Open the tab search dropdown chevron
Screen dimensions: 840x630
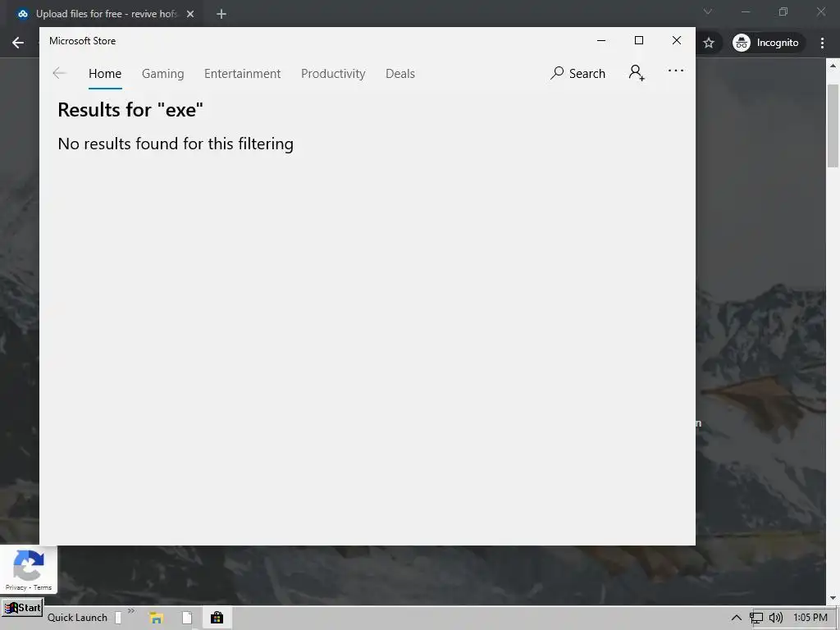click(x=708, y=11)
